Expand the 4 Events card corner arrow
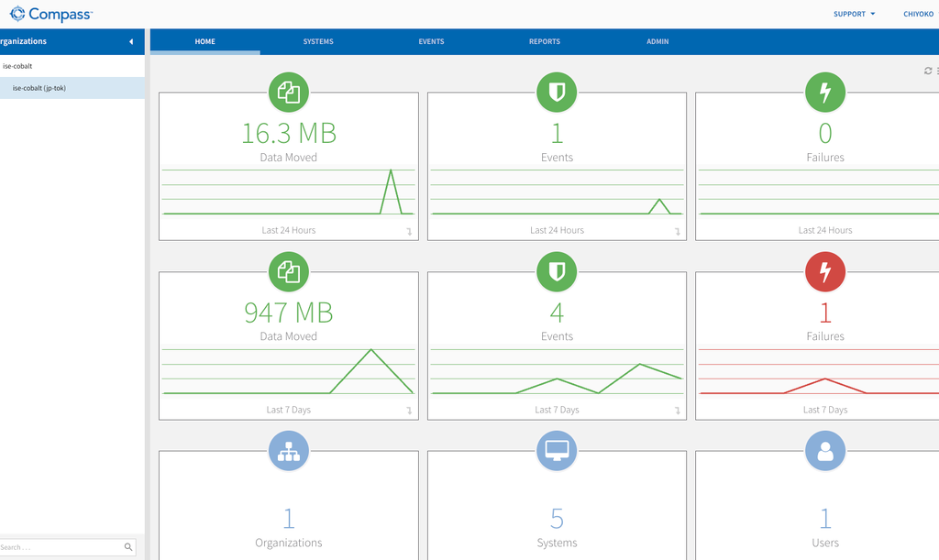 pos(678,411)
